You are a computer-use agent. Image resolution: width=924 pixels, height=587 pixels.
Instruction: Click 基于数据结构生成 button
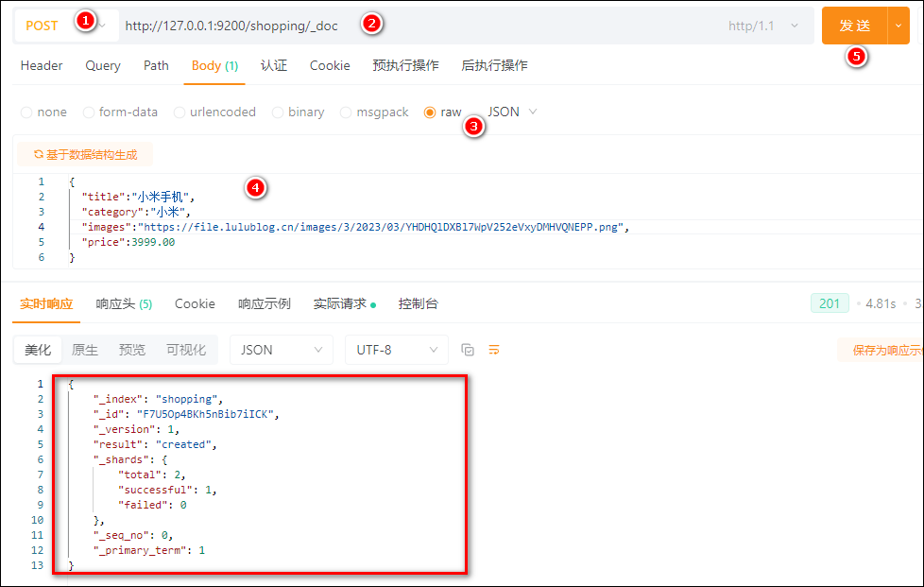click(85, 154)
